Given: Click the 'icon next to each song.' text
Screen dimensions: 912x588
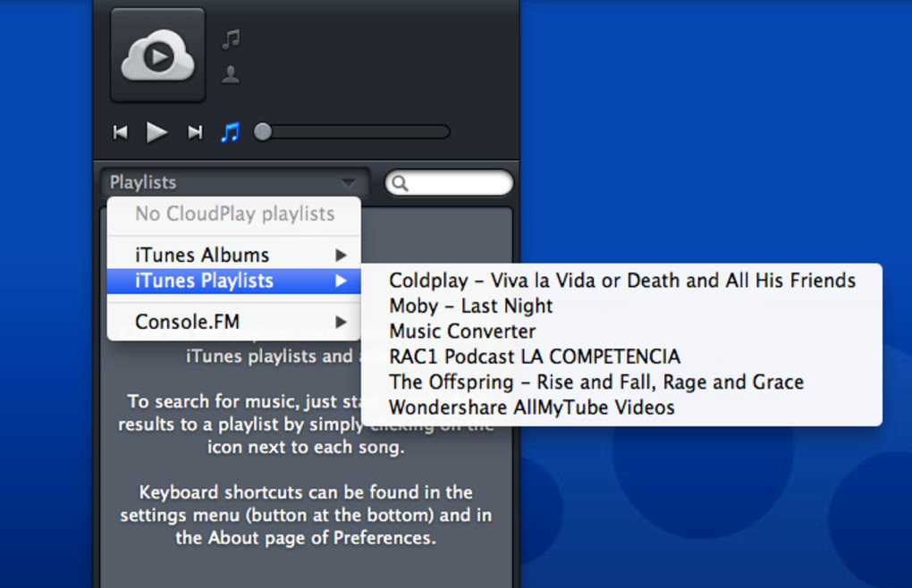Looking at the screenshot, I should 306,447.
